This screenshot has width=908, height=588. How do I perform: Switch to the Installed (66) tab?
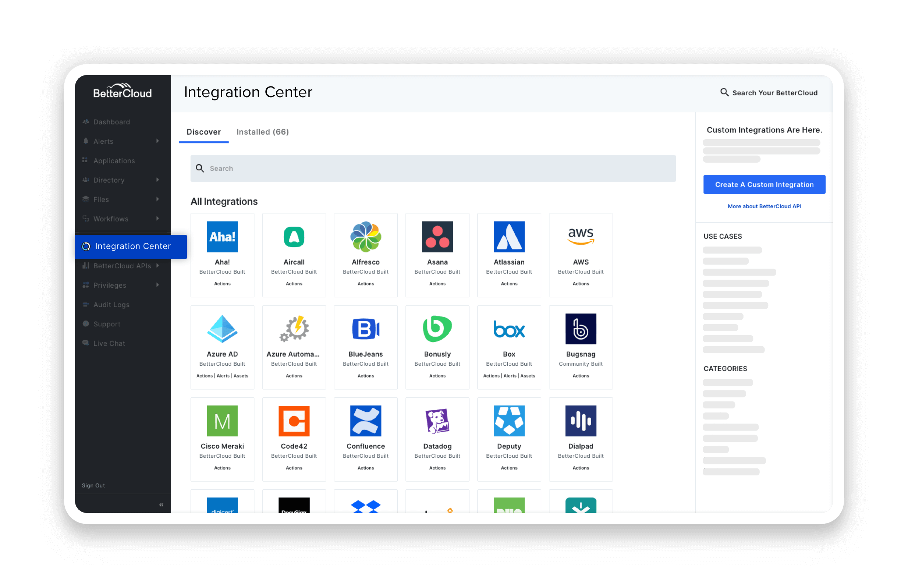point(262,132)
